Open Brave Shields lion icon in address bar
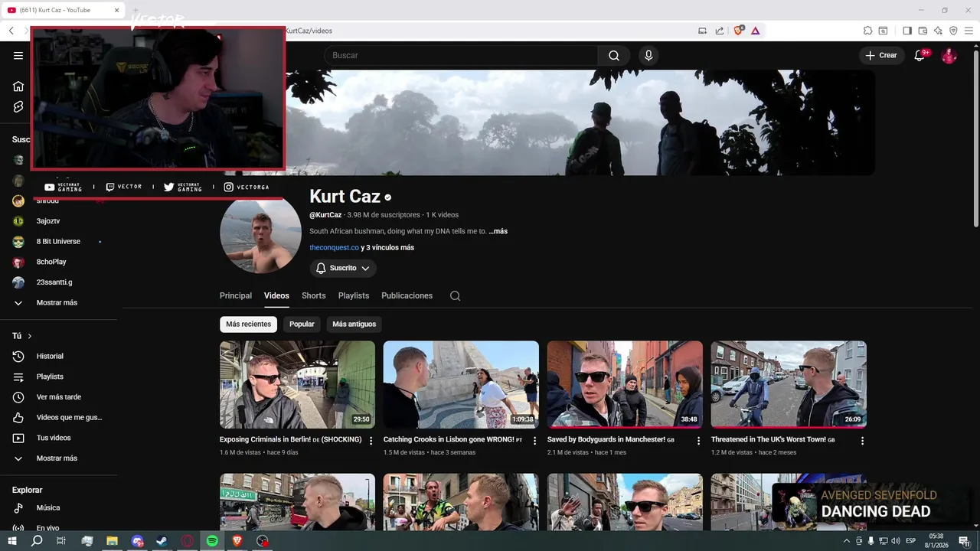The width and height of the screenshot is (980, 551). pos(739,31)
